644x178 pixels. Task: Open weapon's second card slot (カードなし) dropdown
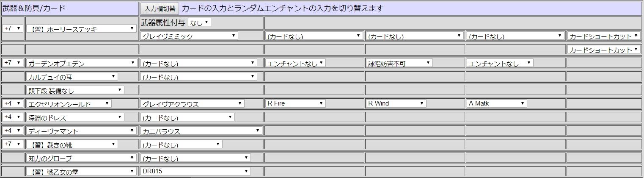coord(314,36)
